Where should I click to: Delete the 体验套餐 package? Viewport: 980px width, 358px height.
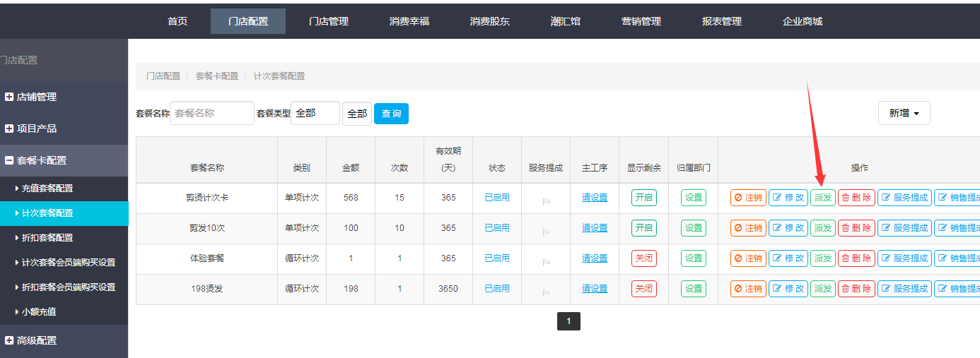point(856,258)
